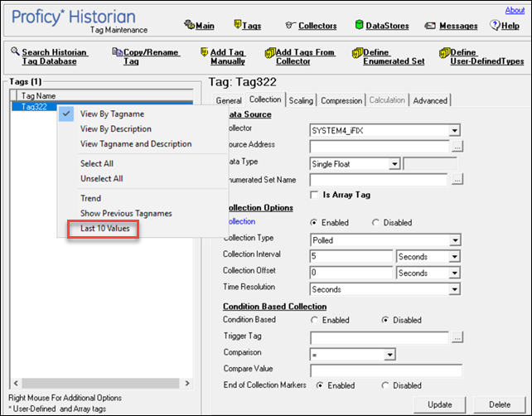Viewport: 532px width, 416px height.
Task: Choose Show Previous Tagnames menu entry
Action: tap(126, 214)
